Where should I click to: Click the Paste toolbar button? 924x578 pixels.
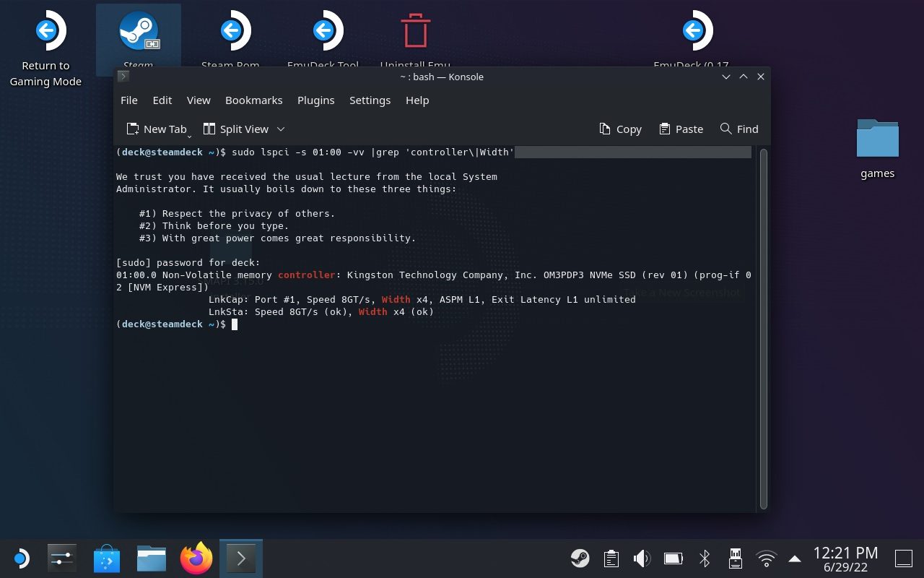681,129
